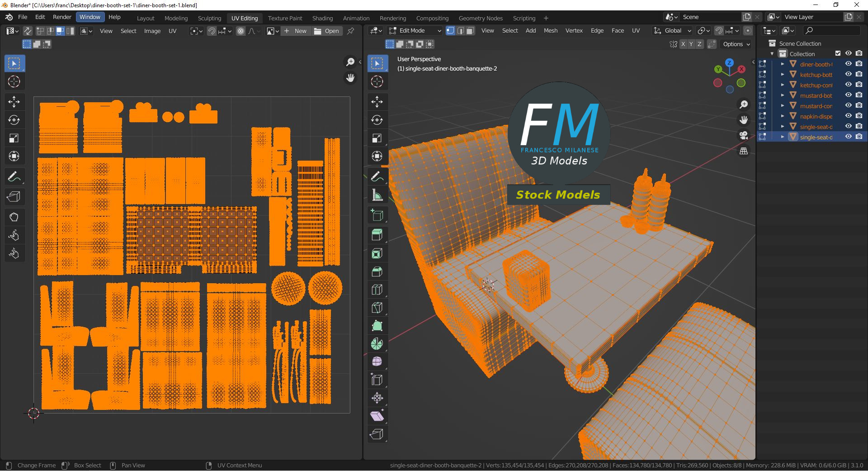Open the Render menu

click(x=62, y=17)
